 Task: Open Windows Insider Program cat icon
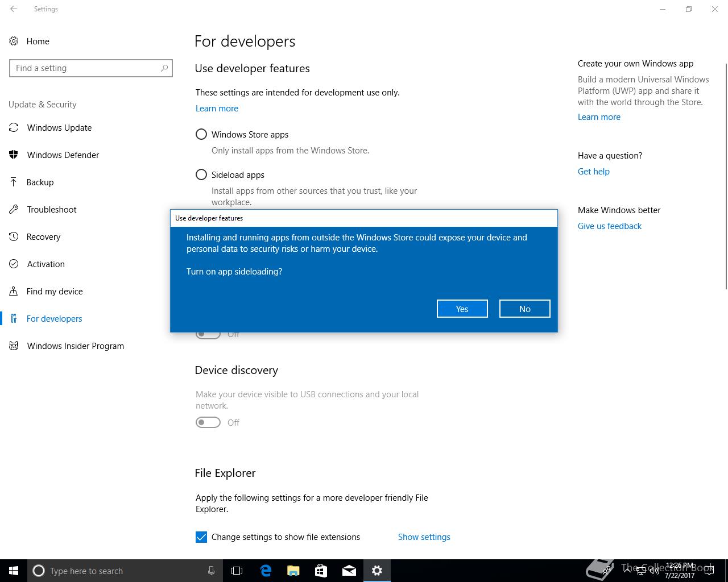click(14, 346)
